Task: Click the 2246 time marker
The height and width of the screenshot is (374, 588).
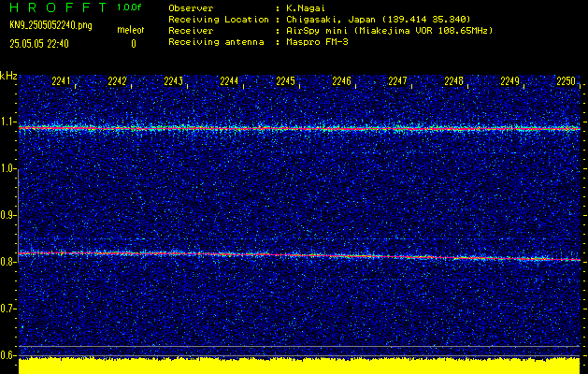Action: 341,81
